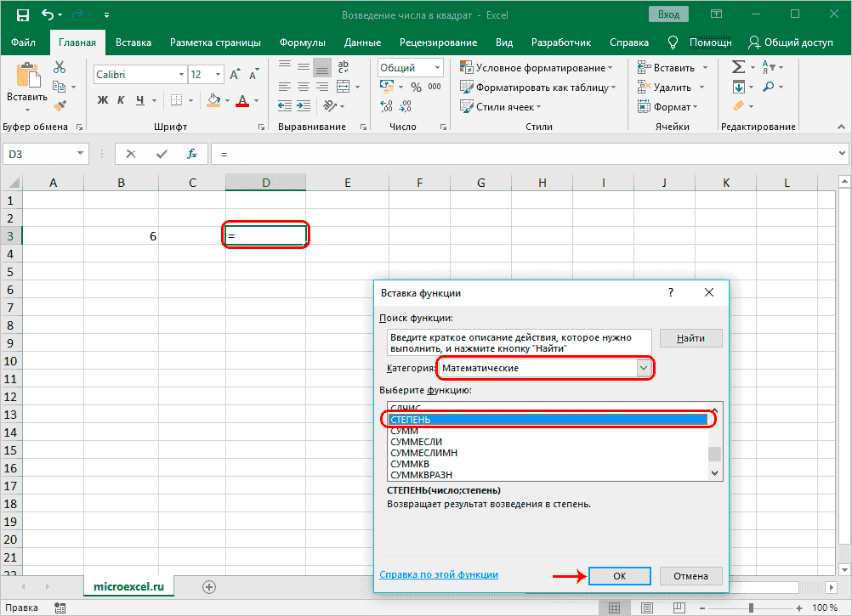Click the Insert Function fx icon
Image resolution: width=852 pixels, height=616 pixels.
[x=192, y=154]
